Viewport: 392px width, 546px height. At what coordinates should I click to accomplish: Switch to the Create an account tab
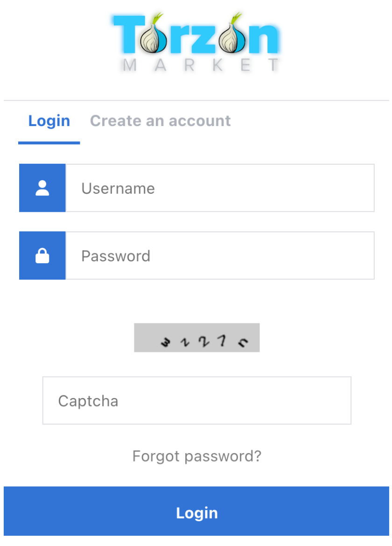click(160, 120)
